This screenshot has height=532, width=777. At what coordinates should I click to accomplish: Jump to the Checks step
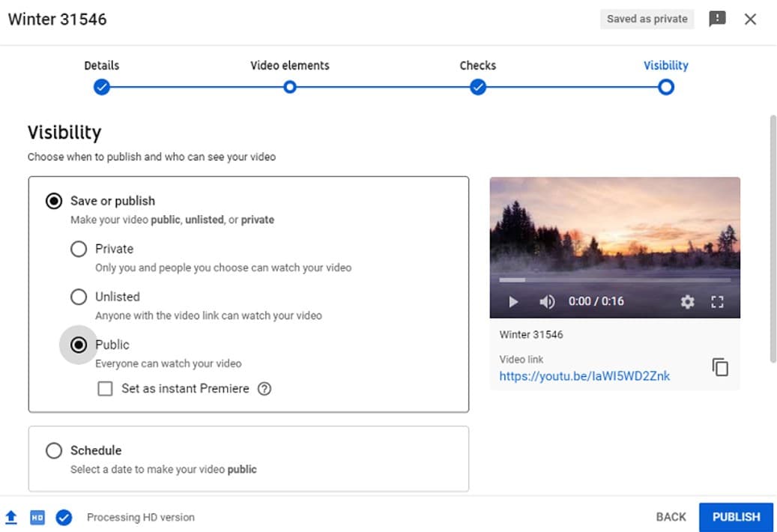click(478, 87)
